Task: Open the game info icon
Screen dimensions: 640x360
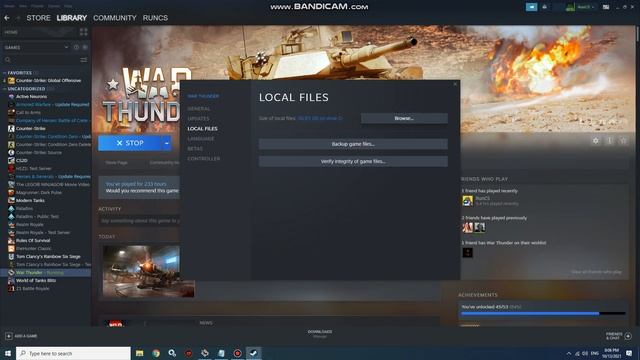Action: [609, 140]
